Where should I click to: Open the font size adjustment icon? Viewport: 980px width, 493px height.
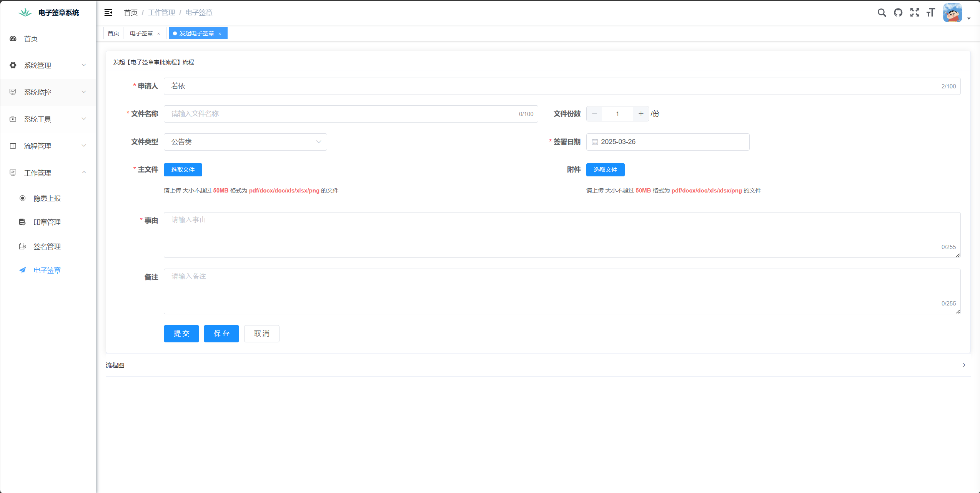(x=931, y=12)
